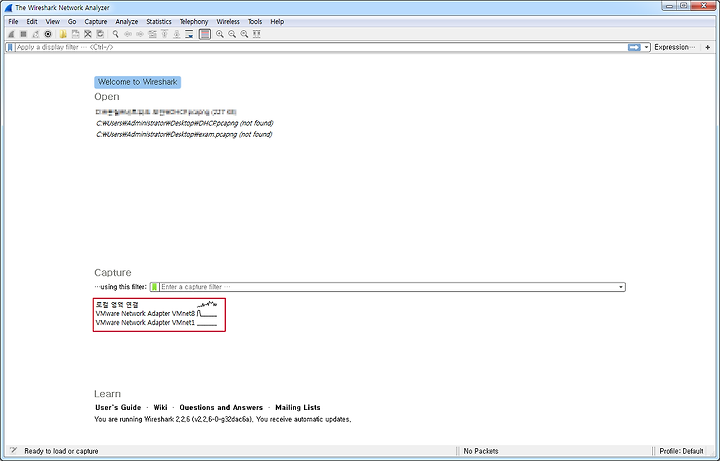The image size is (720, 461).
Task: Click the reload capture file icon
Action: pos(100,34)
